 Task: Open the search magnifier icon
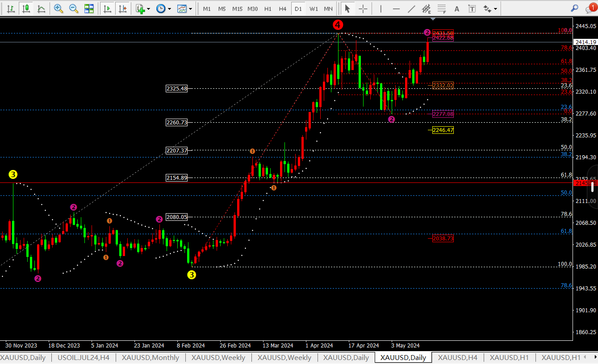[575, 8]
